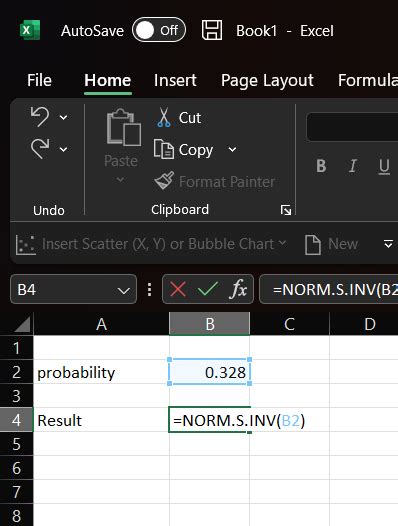Click the Undo arrow icon
Image resolution: width=398 pixels, height=526 pixels.
[40, 117]
